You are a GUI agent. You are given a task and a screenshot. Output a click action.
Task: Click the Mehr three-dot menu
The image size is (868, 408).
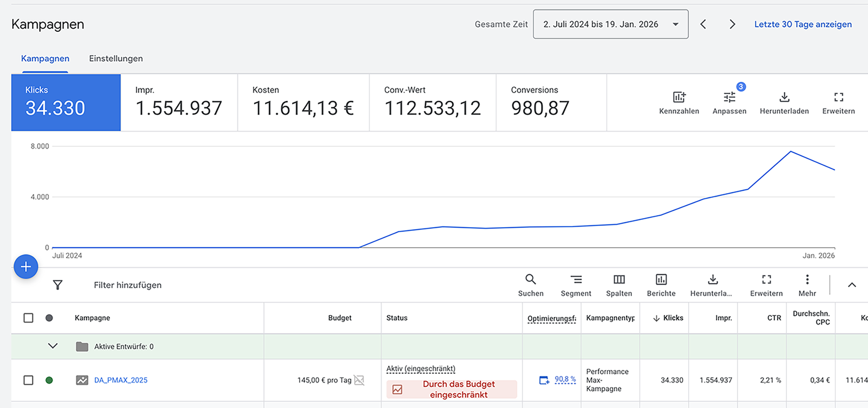click(x=807, y=280)
